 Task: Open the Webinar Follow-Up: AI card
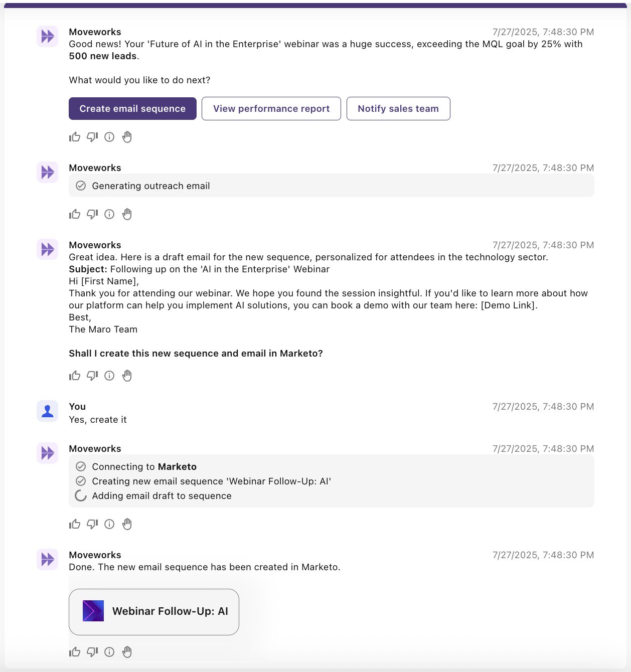pos(154,611)
